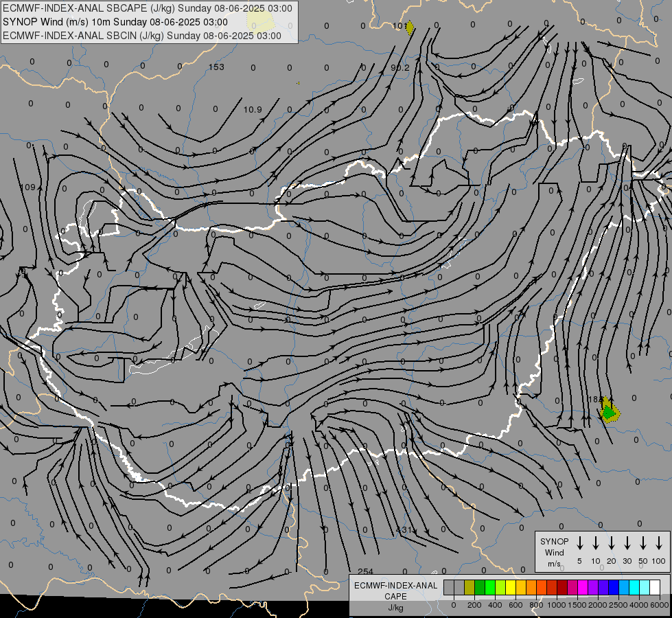Viewport: 672px width, 618px height.
Task: Pick the pure yellow CAPE legend swatch
Action: tap(511, 587)
